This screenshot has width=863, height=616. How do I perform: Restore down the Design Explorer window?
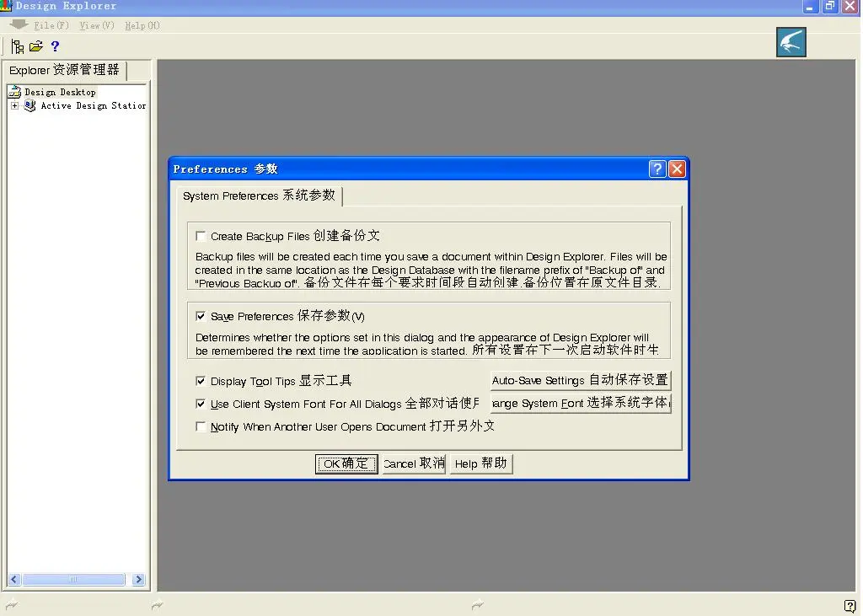pyautogui.click(x=829, y=7)
